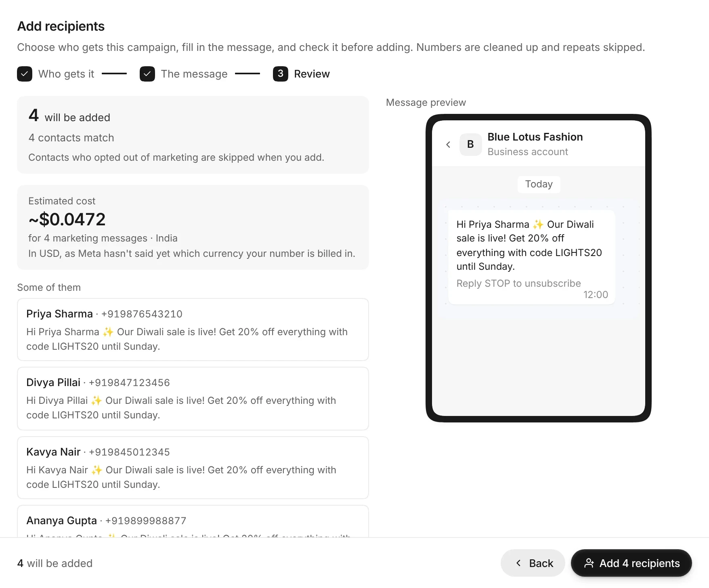The image size is (709, 588).
Task: Click the 'Message preview' label
Action: point(426,103)
